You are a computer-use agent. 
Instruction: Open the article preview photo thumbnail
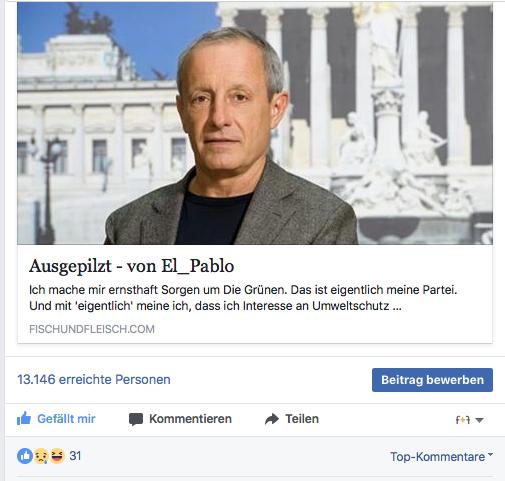[255, 123]
